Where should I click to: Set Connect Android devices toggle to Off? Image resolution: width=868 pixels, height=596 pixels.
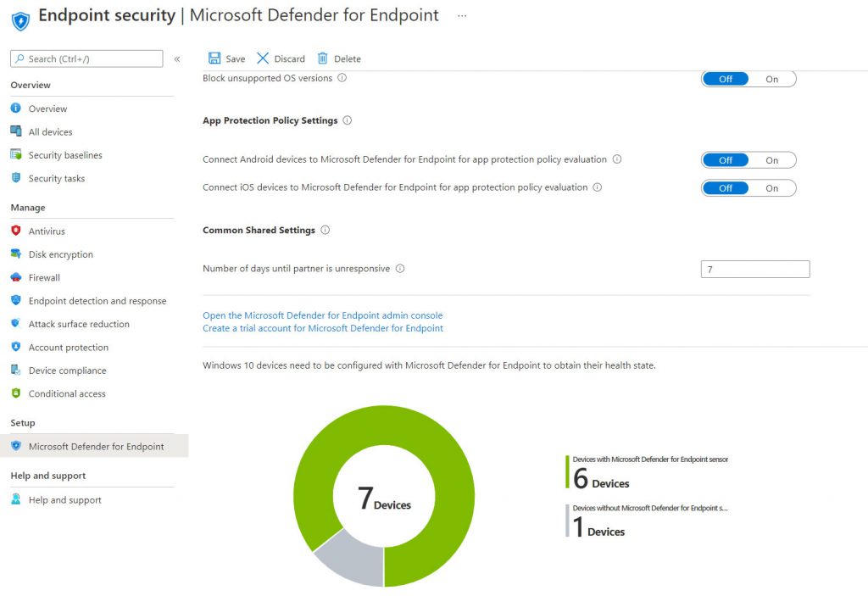pos(726,160)
